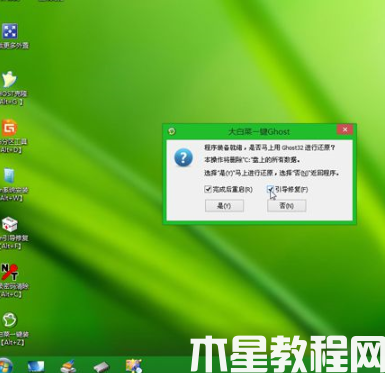385x373 pixels.
Task: Toggle the restart-after-completion (R) checkbox
Action: (208, 189)
